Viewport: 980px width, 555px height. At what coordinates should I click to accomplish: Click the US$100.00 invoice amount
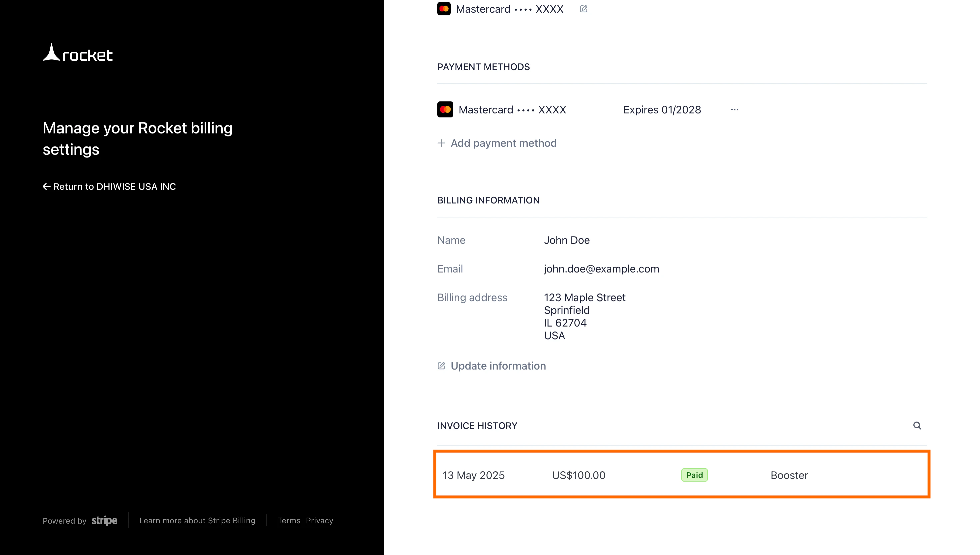click(x=578, y=475)
